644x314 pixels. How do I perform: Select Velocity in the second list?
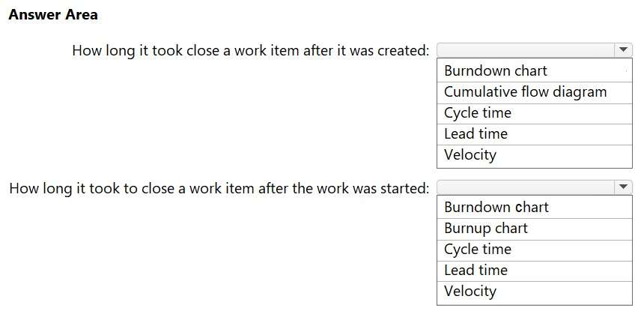pos(470,292)
